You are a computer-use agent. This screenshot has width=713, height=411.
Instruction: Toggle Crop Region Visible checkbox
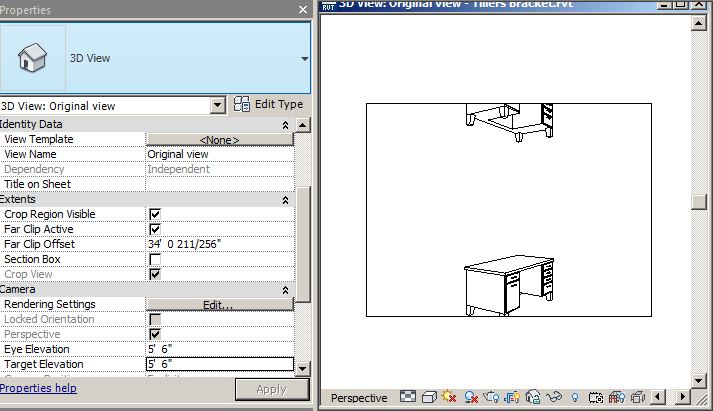click(x=155, y=214)
